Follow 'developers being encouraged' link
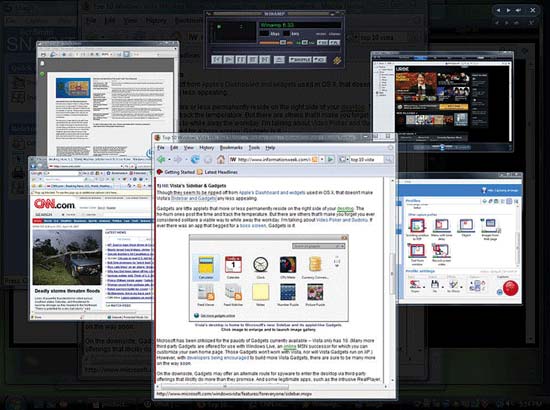Viewport: 550px width, 410px height. tap(218, 358)
